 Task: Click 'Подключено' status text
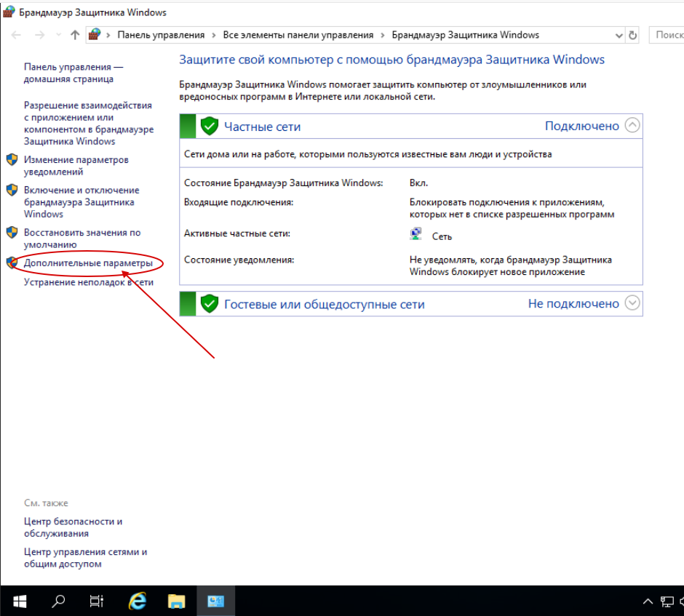582,126
